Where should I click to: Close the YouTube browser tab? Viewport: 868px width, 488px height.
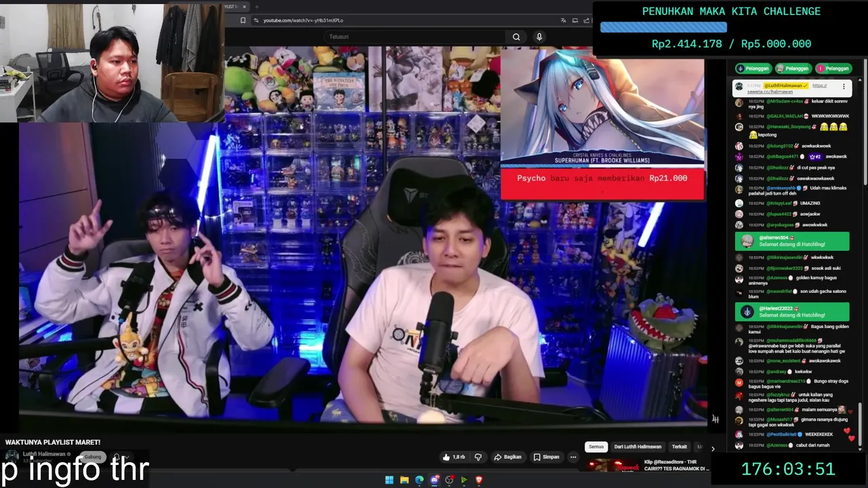[x=245, y=7]
